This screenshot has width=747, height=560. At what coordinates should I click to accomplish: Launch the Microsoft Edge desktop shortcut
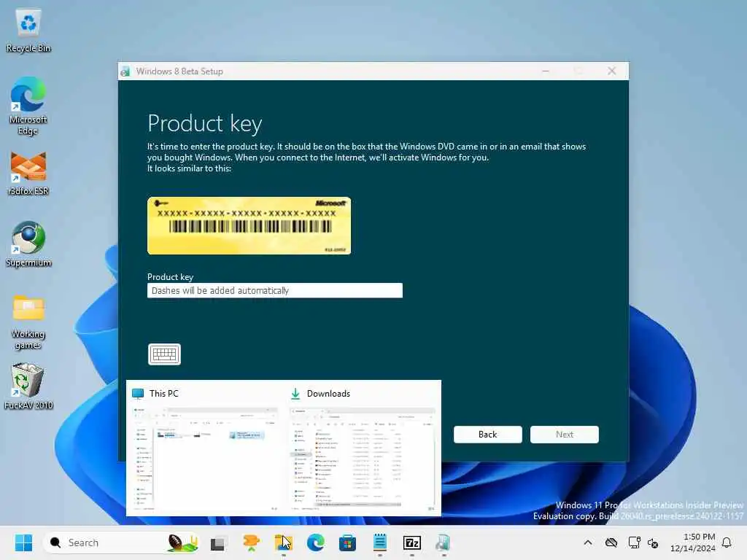[28, 106]
